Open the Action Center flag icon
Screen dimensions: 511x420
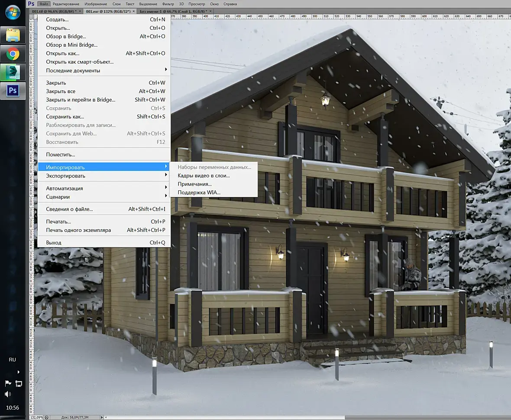click(8, 383)
